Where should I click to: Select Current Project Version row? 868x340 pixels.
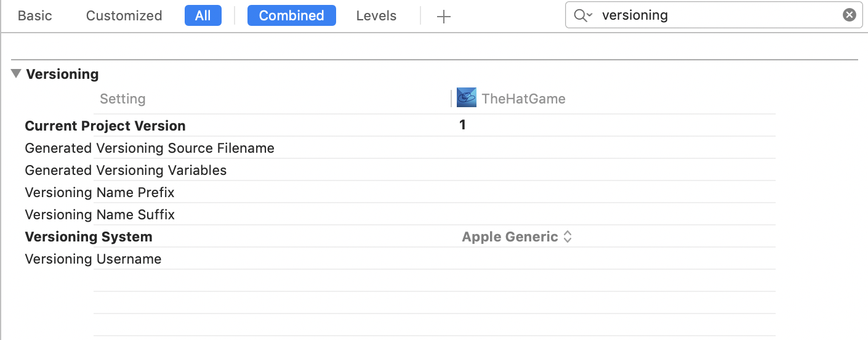point(105,126)
